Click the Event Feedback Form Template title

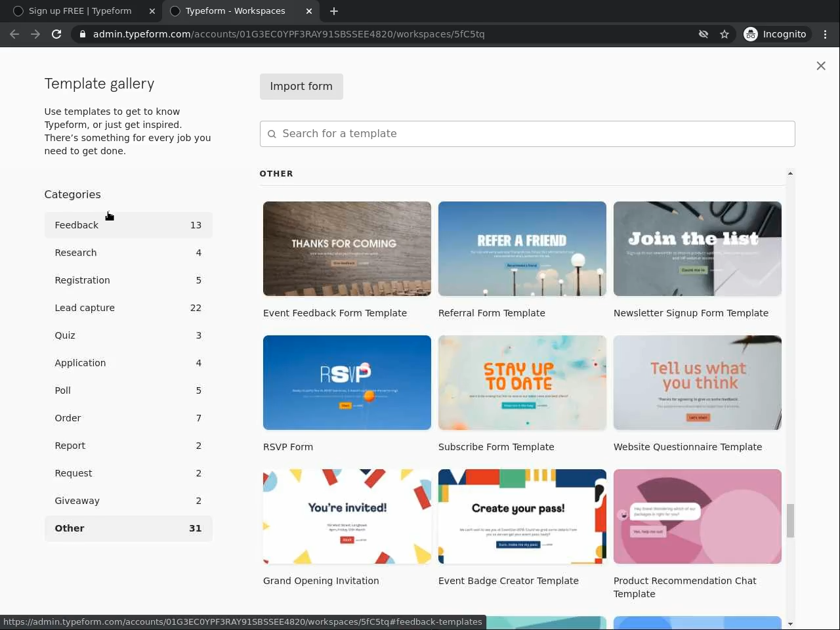pos(335,313)
